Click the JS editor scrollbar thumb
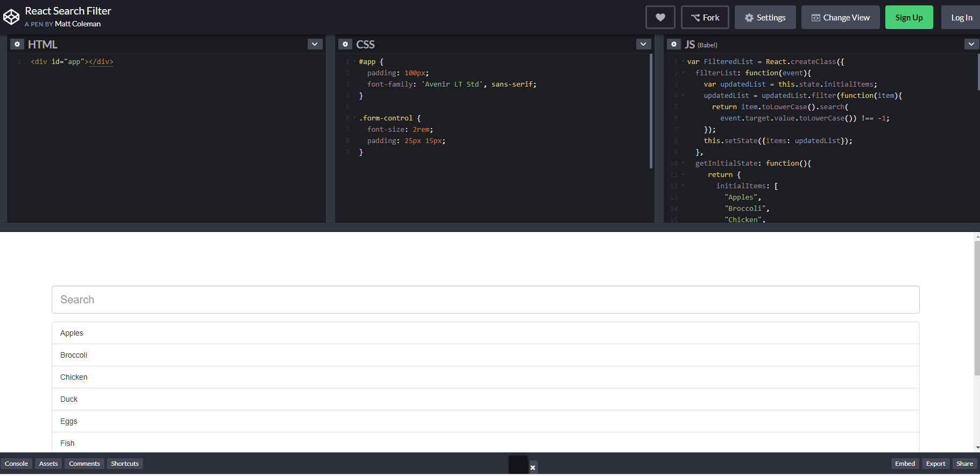 pos(978,72)
